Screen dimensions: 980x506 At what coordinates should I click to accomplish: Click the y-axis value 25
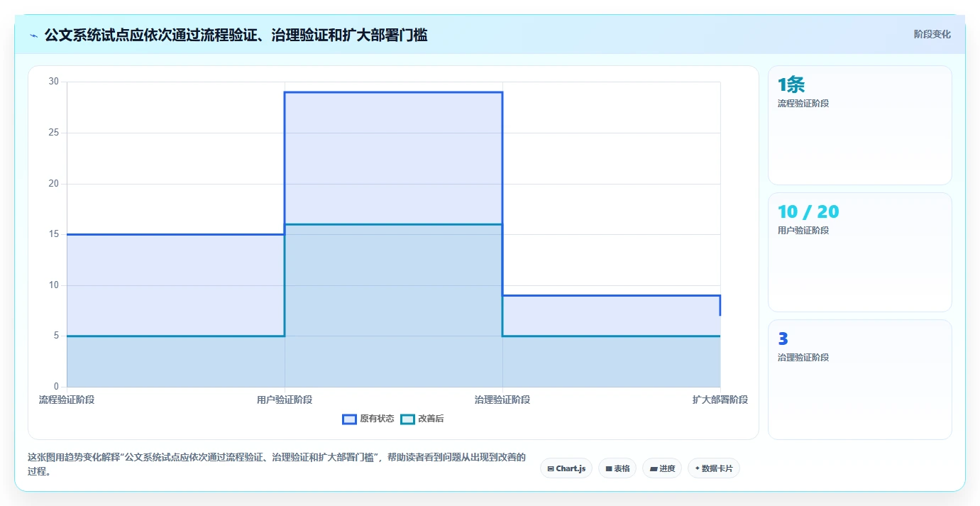[x=54, y=133]
